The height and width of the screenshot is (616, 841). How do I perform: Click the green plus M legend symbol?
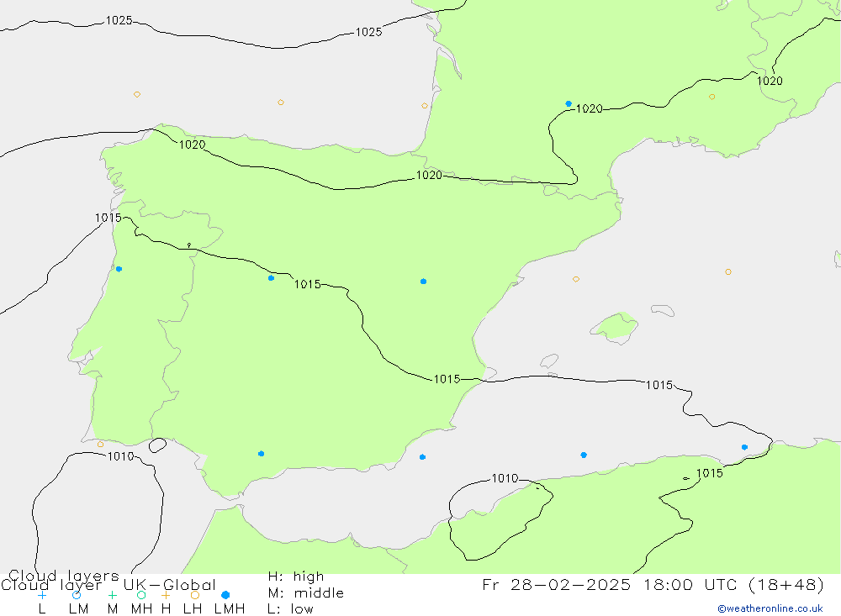point(112,595)
